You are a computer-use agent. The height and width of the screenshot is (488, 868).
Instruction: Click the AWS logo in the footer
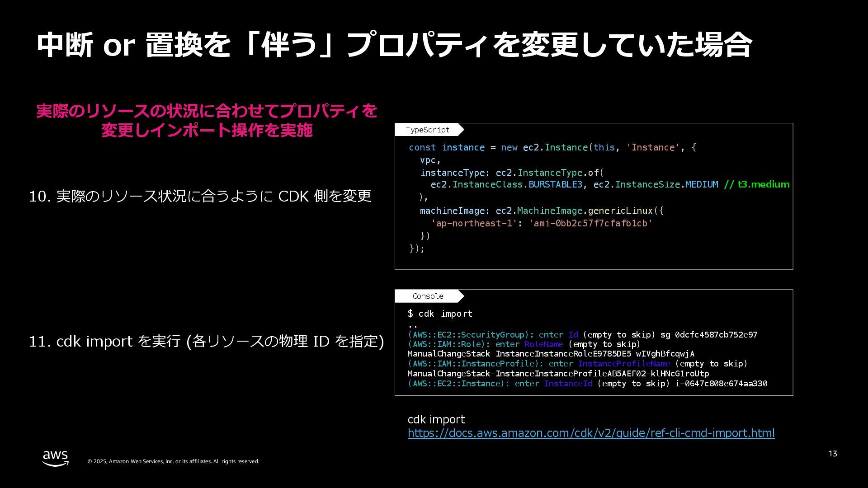(56, 458)
